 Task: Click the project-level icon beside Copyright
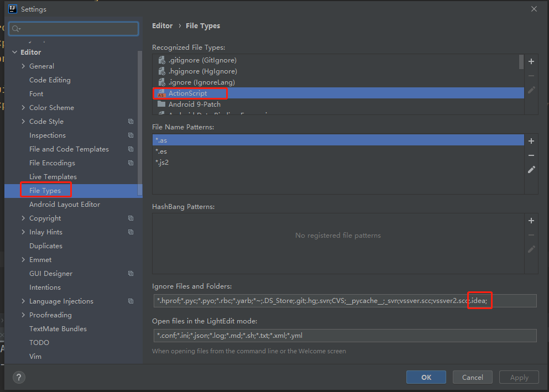click(x=130, y=218)
